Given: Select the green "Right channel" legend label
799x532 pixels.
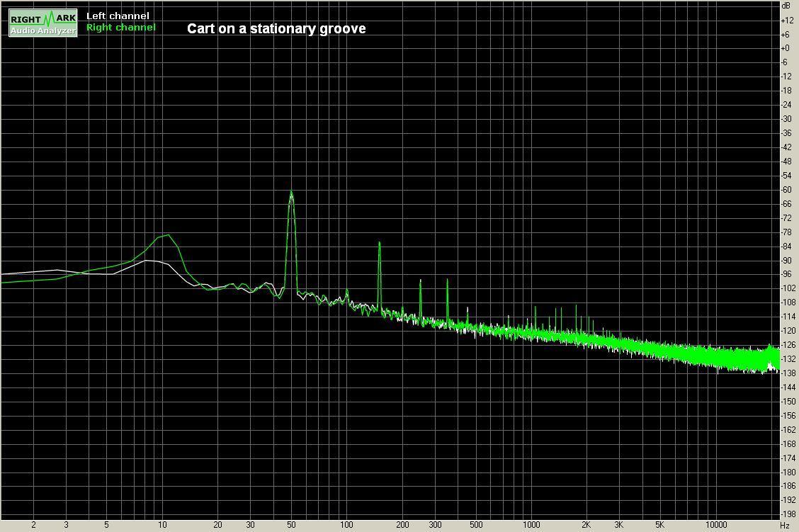Looking at the screenshot, I should pos(120,28).
